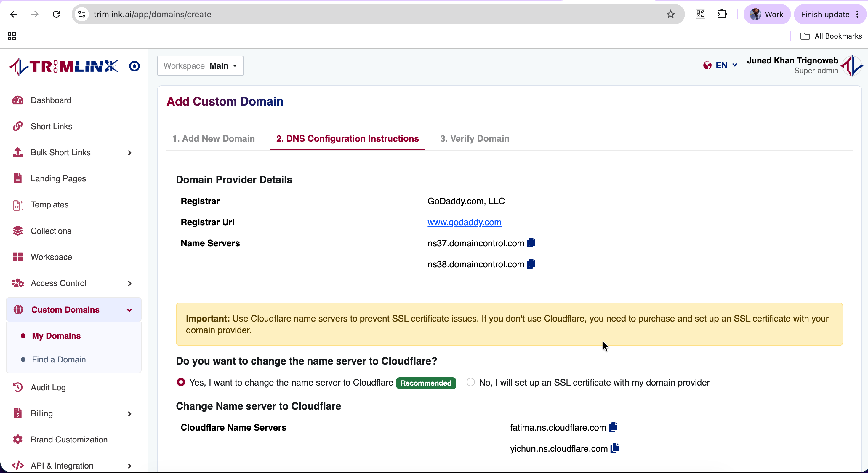This screenshot has width=868, height=473.
Task: Select Yes, change name server to Cloudflare
Action: pyautogui.click(x=181, y=382)
